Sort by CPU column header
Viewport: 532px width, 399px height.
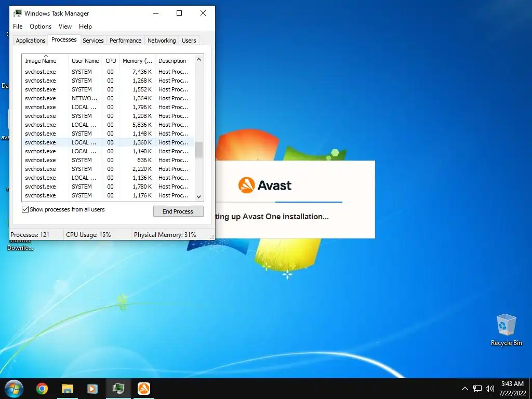click(111, 61)
